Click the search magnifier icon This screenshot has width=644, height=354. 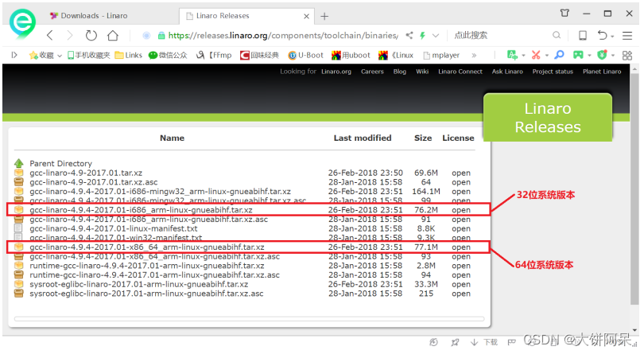[556, 35]
